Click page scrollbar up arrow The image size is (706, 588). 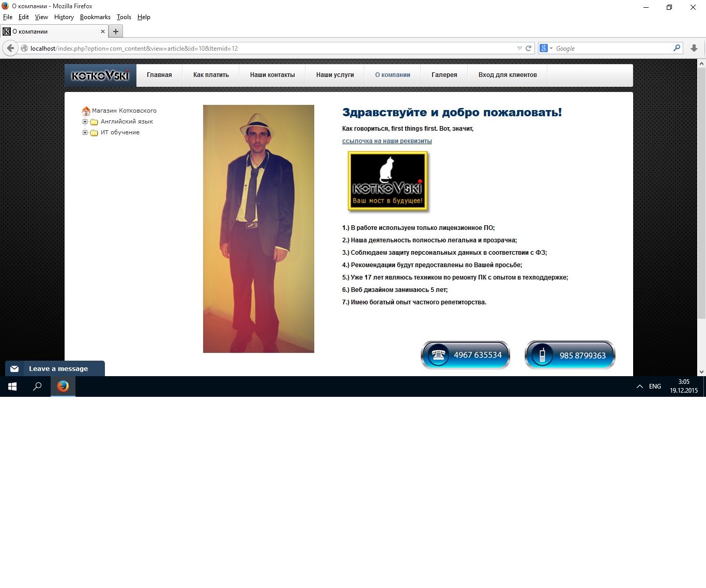click(x=701, y=64)
